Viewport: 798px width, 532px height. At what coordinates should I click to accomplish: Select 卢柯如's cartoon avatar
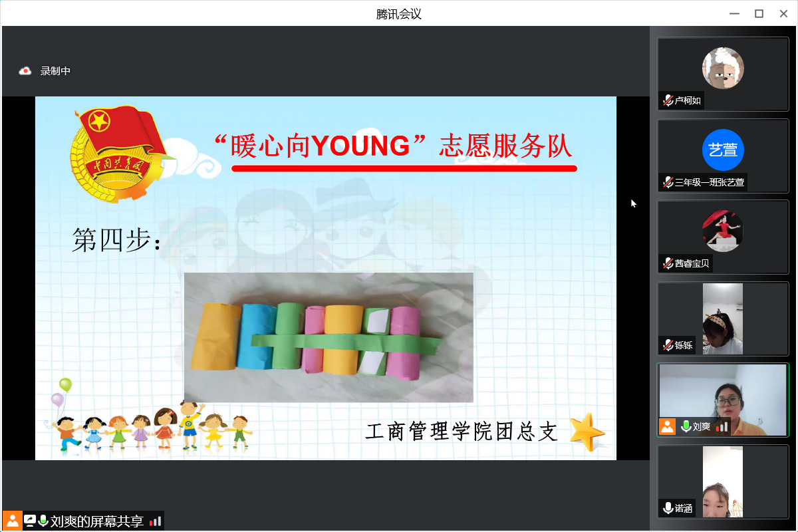coord(723,68)
